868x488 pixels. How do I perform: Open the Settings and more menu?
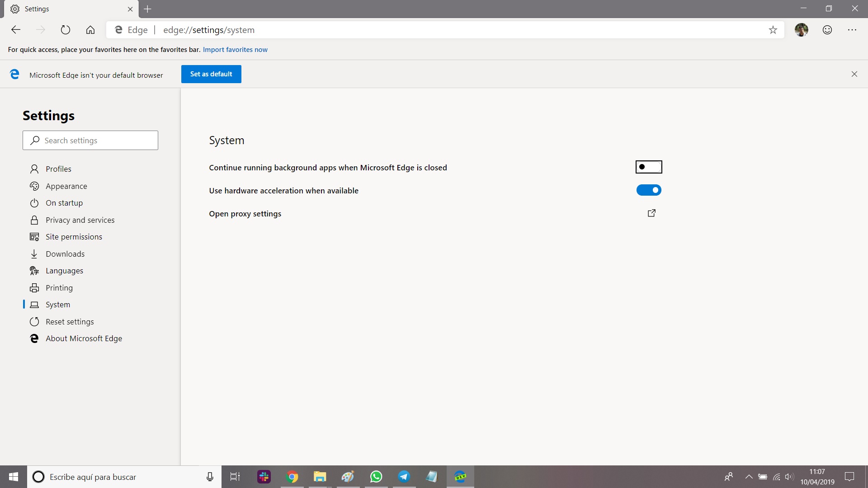point(852,30)
